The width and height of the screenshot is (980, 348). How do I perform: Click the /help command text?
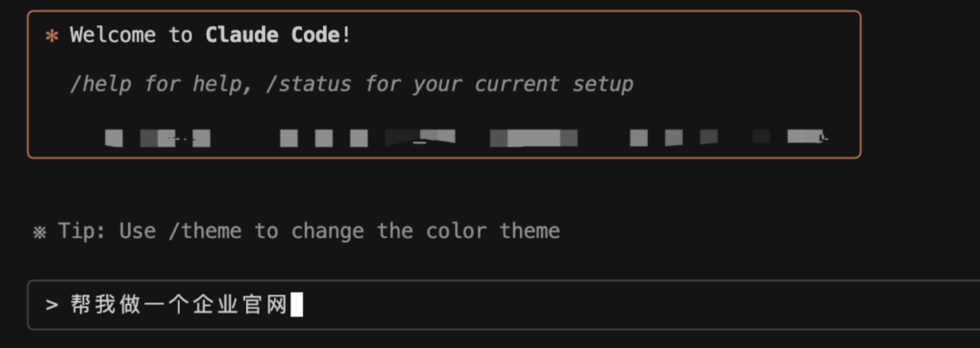click(100, 84)
